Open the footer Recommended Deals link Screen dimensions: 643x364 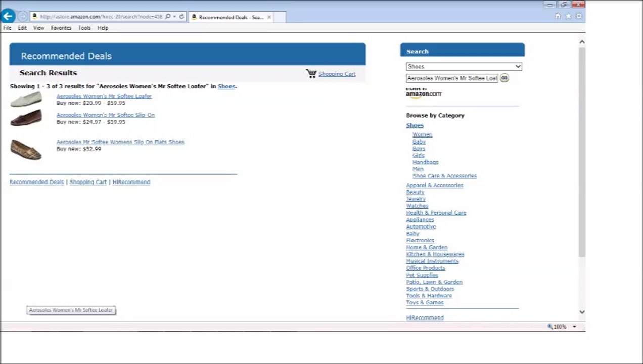coord(36,182)
